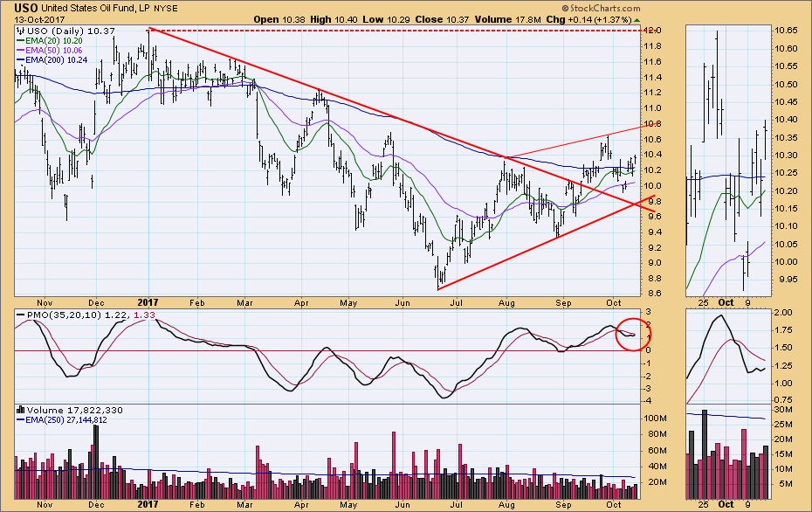Click the 0.75 label on zoomed PMO axis
Screen dimensions: 812x512
tap(783, 400)
